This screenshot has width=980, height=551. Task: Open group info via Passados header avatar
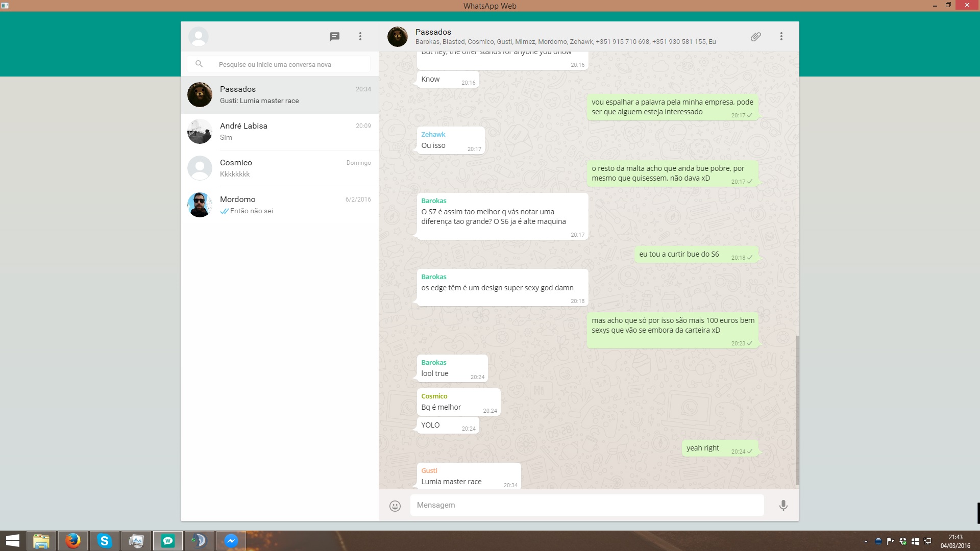click(x=398, y=37)
